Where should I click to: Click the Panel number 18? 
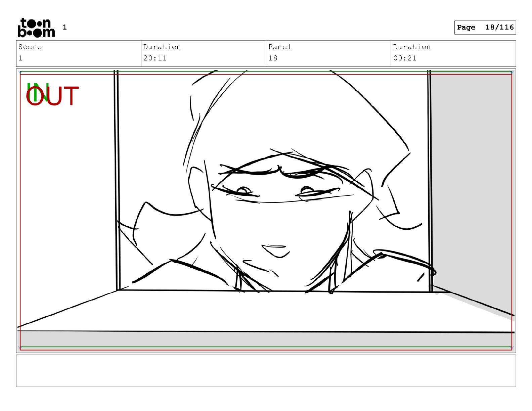coord(273,58)
